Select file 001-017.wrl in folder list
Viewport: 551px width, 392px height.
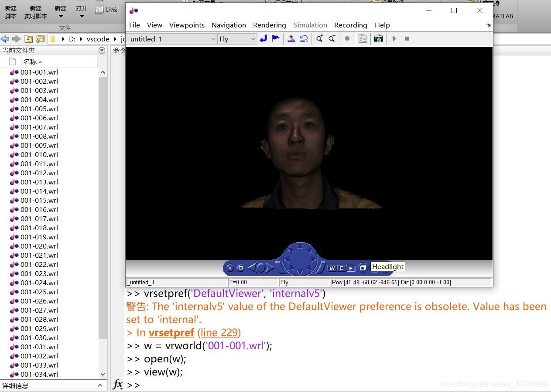point(39,219)
